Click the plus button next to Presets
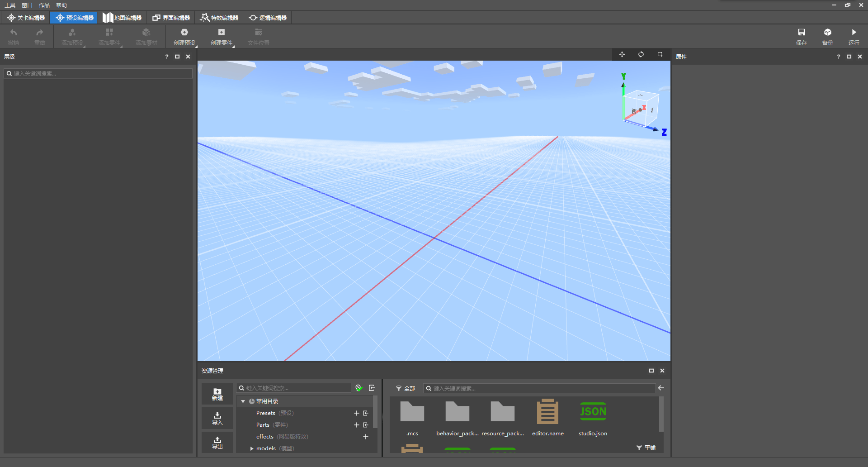The image size is (868, 467). pos(357,413)
